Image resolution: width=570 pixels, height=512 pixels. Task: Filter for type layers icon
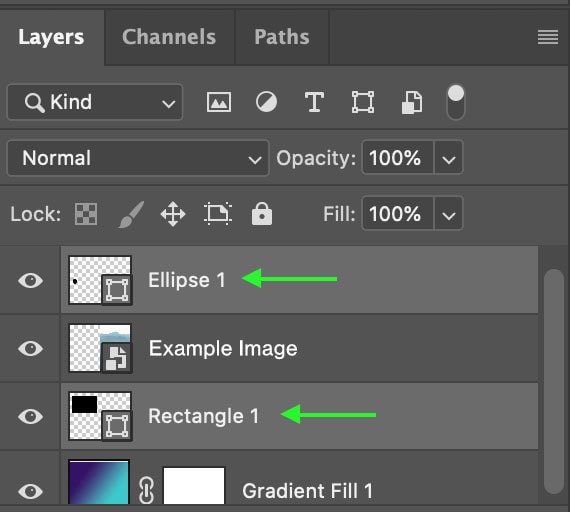314,102
